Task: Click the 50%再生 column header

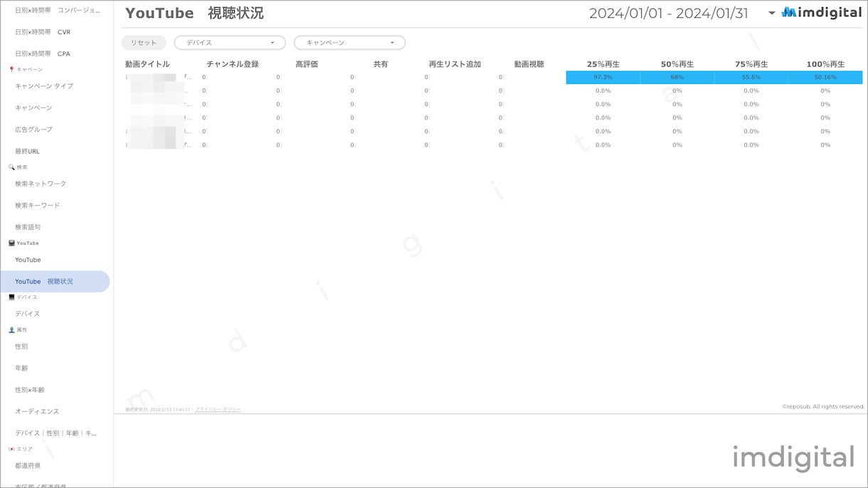Action: coord(677,64)
